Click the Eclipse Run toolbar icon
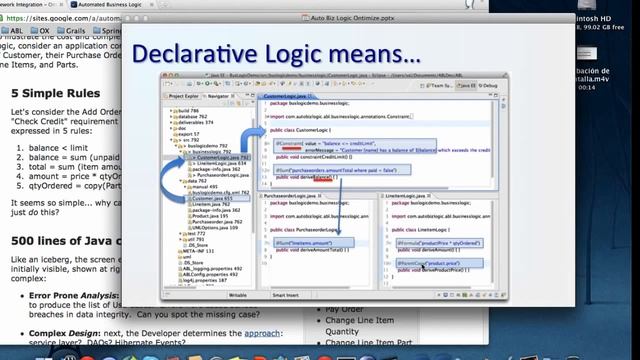640x360 pixels. click(208, 84)
